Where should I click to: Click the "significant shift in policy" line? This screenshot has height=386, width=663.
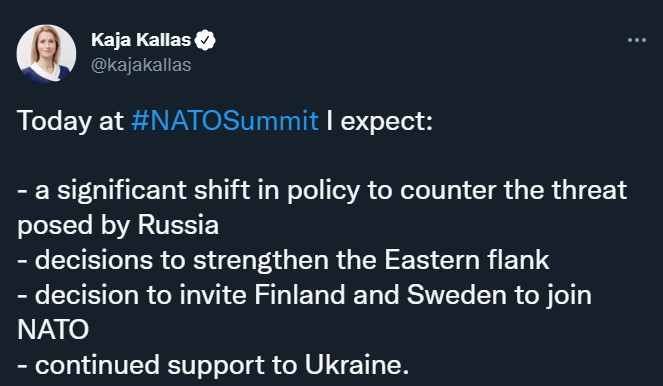322,190
